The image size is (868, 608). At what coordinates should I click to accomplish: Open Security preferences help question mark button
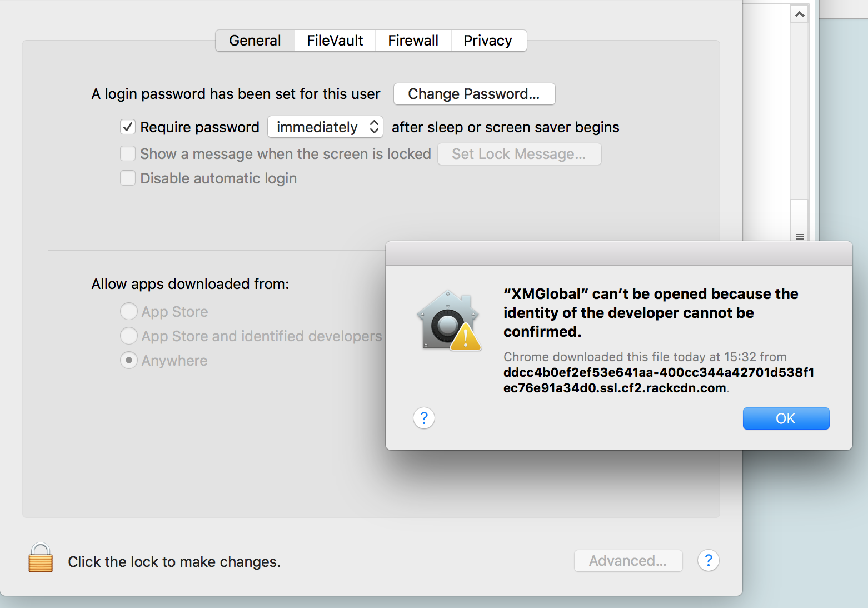[709, 560]
